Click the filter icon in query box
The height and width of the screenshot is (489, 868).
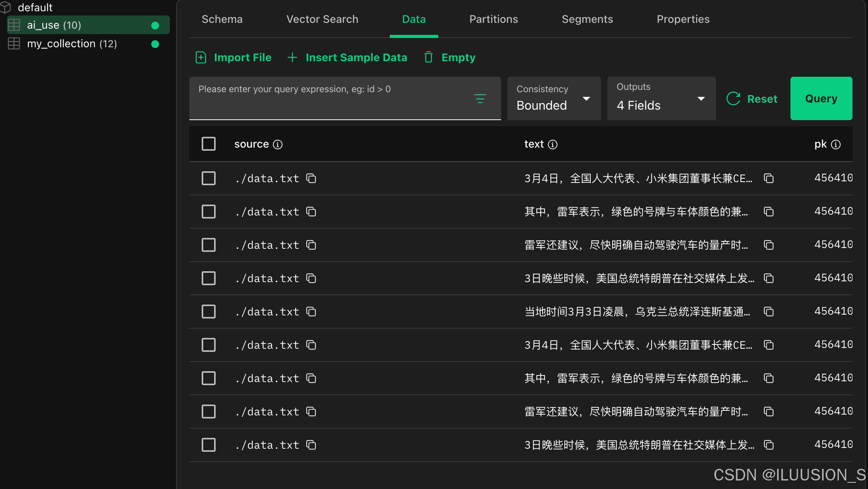[x=480, y=98]
